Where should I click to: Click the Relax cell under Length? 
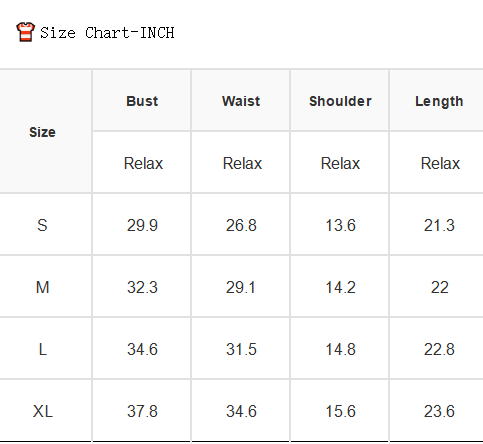pos(440,163)
